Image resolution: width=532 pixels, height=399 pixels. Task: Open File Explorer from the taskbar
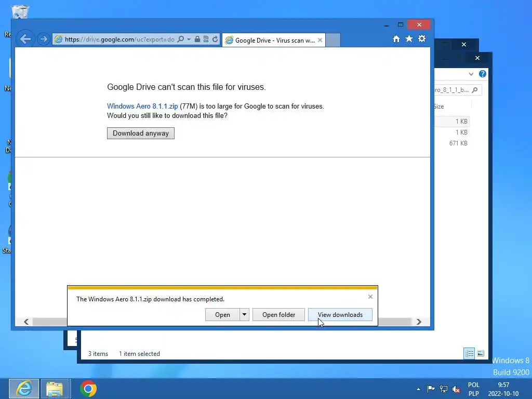coord(55,389)
